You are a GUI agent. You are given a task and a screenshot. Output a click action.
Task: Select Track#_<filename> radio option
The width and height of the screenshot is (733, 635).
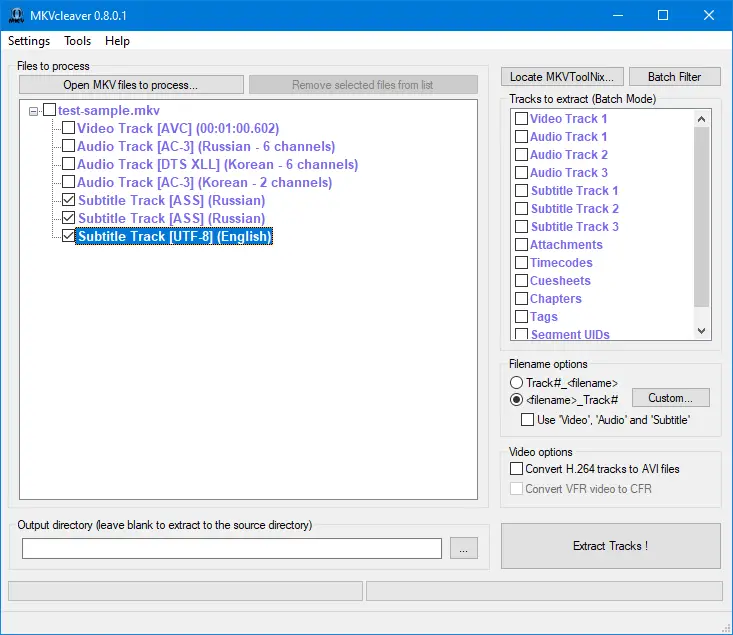pyautogui.click(x=516, y=382)
